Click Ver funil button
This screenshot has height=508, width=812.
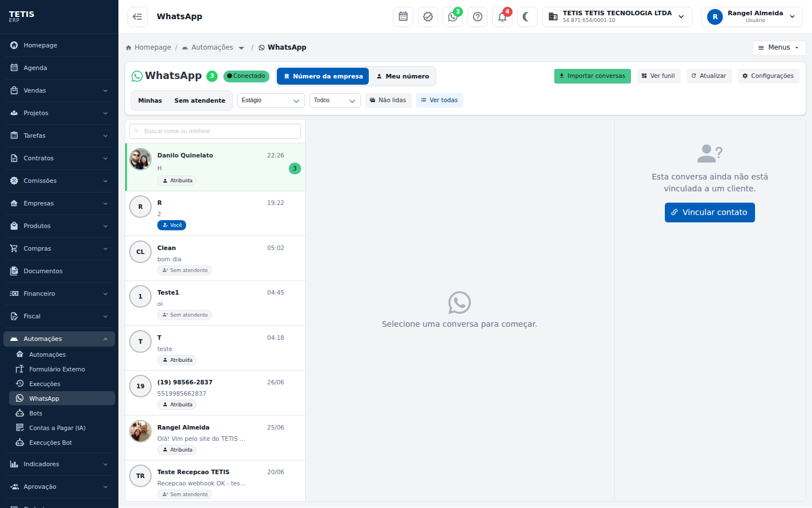658,76
